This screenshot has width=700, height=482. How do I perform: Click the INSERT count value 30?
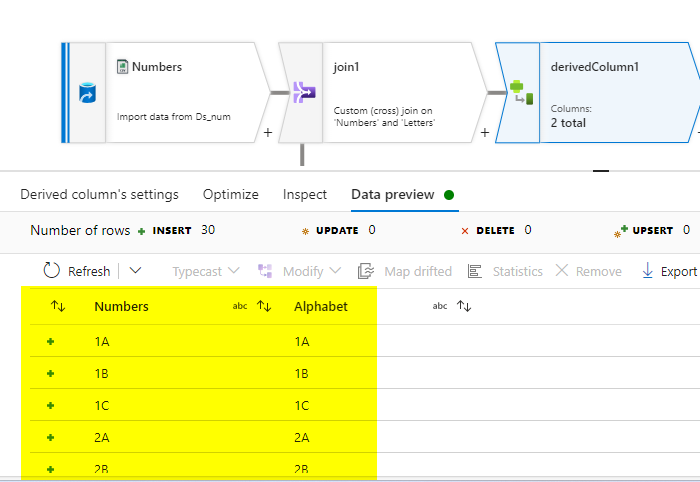point(208,230)
